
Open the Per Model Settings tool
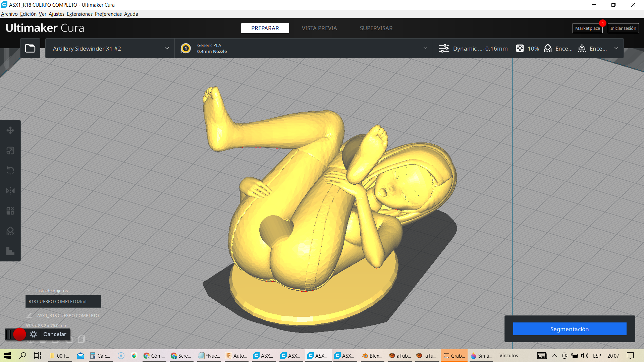pyautogui.click(x=10, y=211)
